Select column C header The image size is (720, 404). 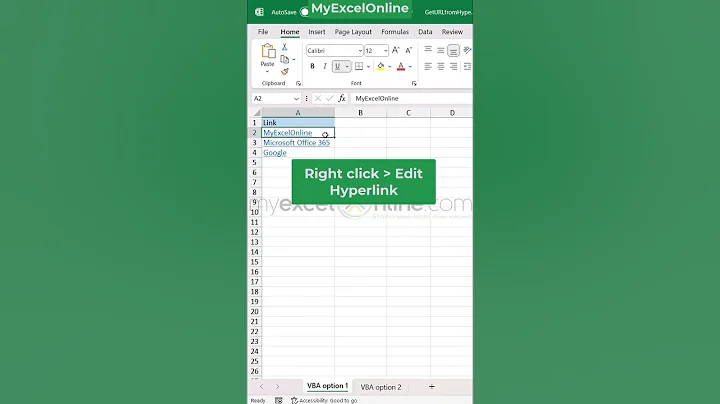click(x=408, y=112)
